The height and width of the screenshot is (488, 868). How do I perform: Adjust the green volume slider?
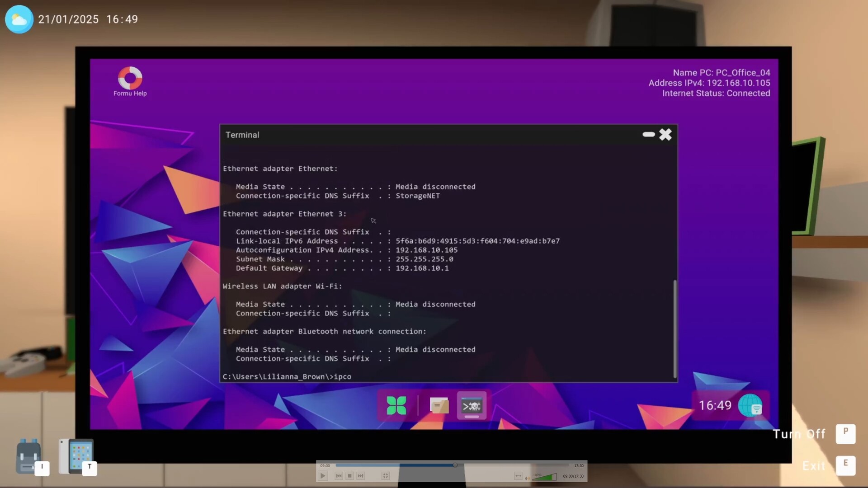click(545, 477)
